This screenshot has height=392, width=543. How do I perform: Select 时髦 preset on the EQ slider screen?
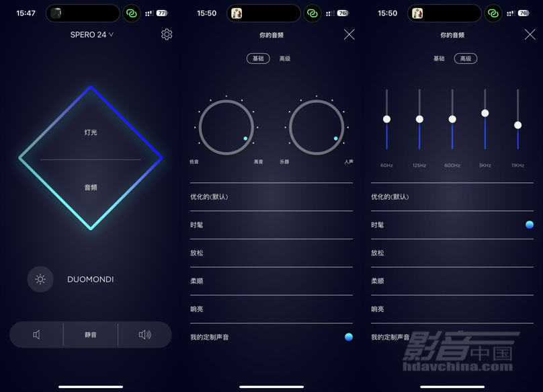(x=452, y=225)
